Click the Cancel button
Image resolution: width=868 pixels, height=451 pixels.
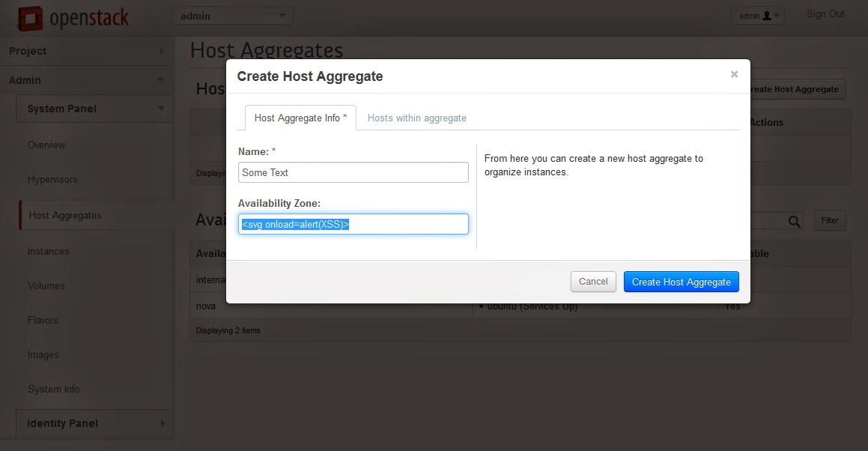pyautogui.click(x=593, y=282)
